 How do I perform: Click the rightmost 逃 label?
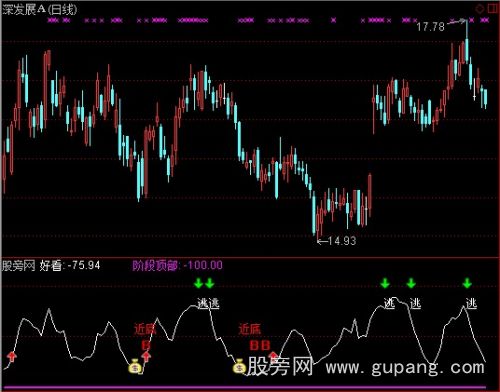click(471, 303)
